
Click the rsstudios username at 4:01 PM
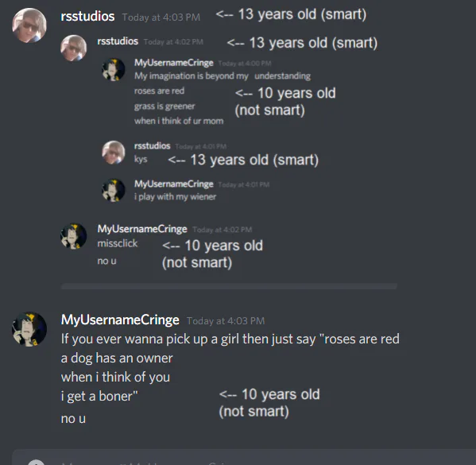(153, 145)
